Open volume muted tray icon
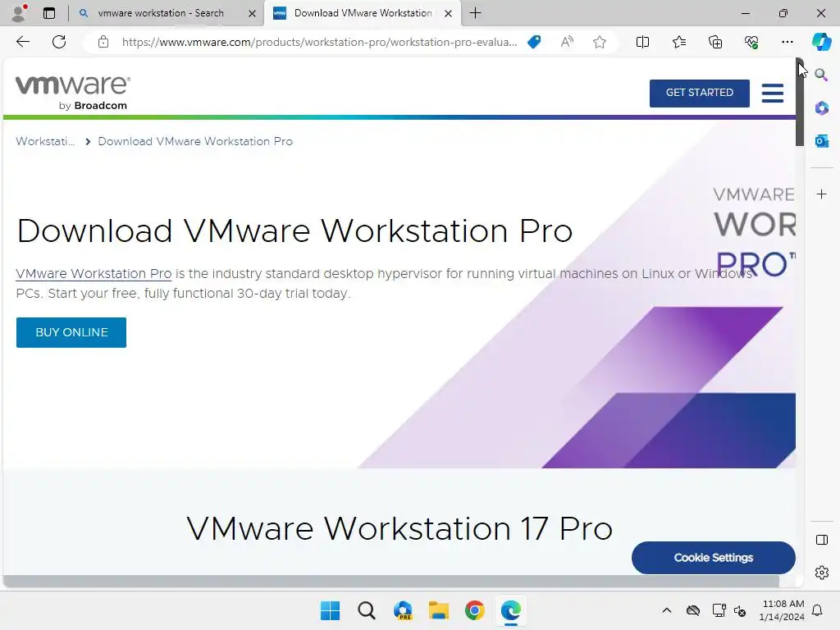This screenshot has height=630, width=840. pos(740,610)
